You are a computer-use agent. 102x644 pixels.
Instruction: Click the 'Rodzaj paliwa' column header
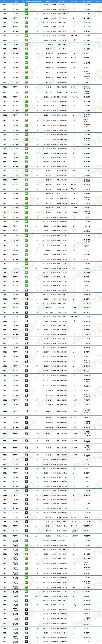coord(25,1)
